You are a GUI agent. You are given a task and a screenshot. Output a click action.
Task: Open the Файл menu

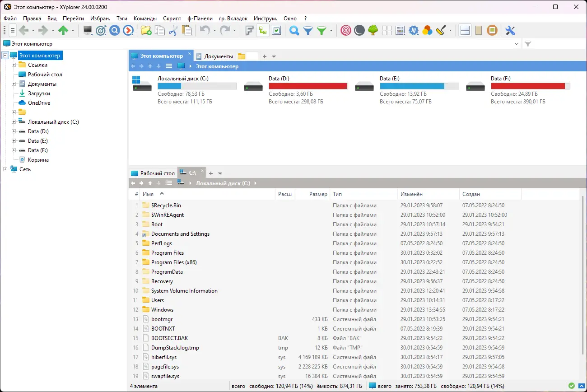[10, 19]
